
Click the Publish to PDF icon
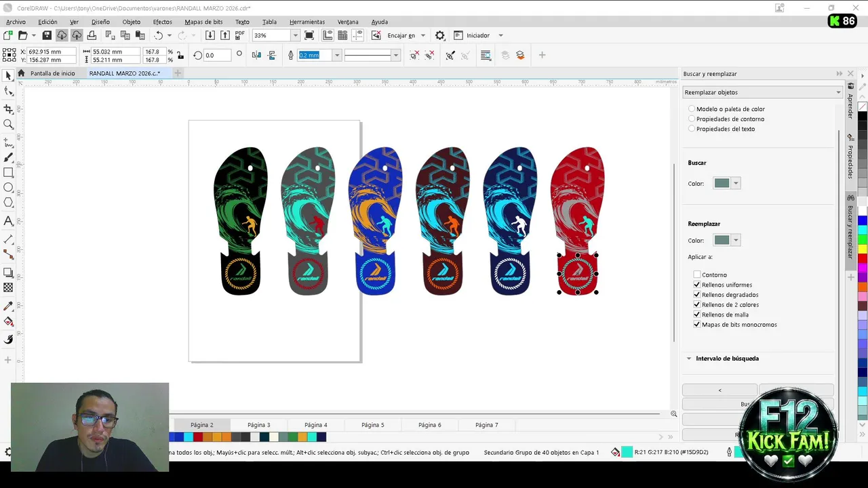[x=240, y=35]
